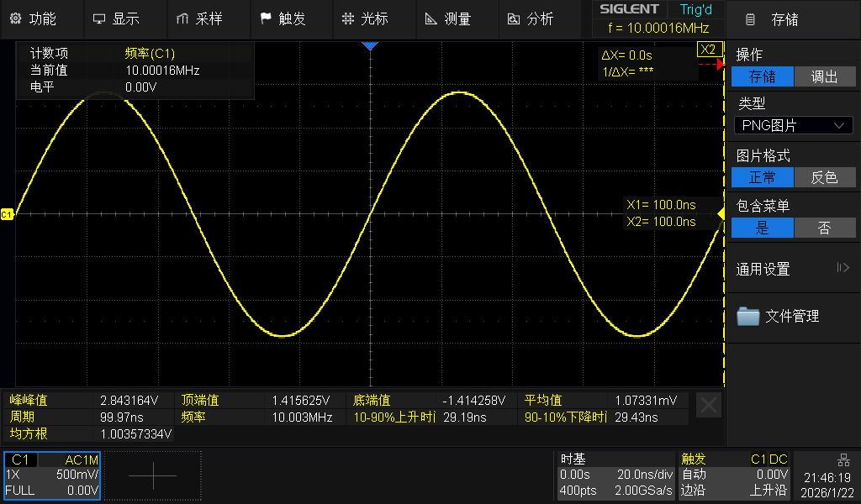Viewport: 861px width, 504px height.
Task: Expand 通用设置 general settings submenu
Action: pyautogui.click(x=793, y=269)
